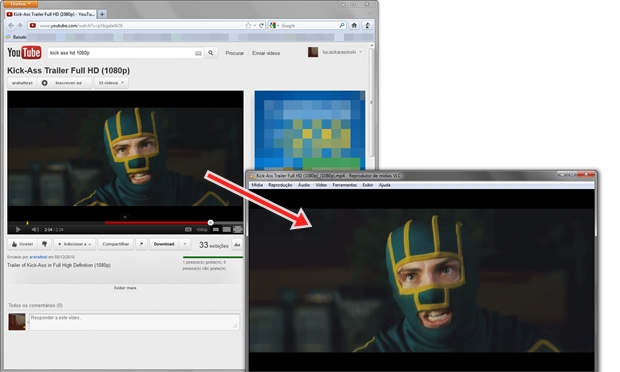
Task: Go back in Firefox
Action: coord(11,25)
